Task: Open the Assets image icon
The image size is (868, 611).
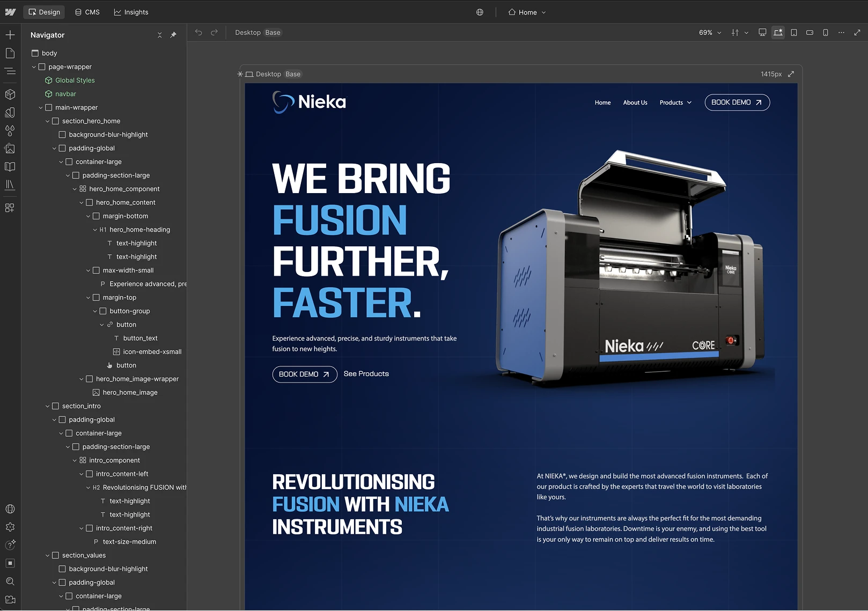Action: (10, 149)
